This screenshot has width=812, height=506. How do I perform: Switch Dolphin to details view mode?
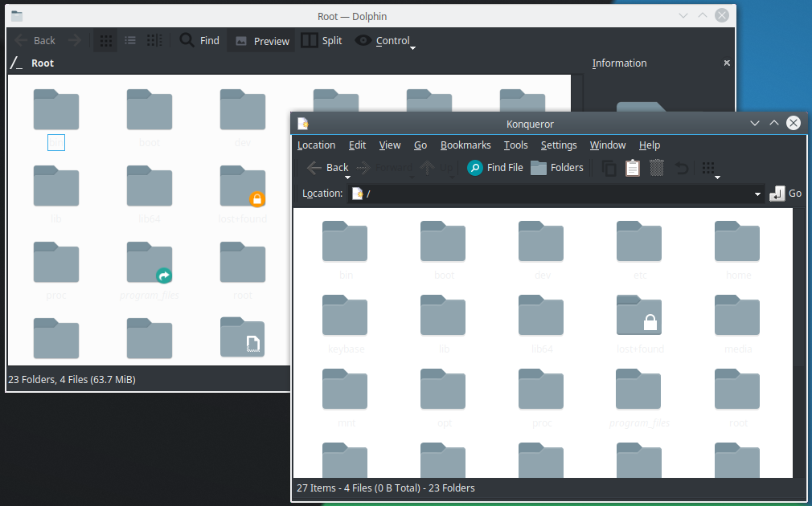[x=154, y=40]
